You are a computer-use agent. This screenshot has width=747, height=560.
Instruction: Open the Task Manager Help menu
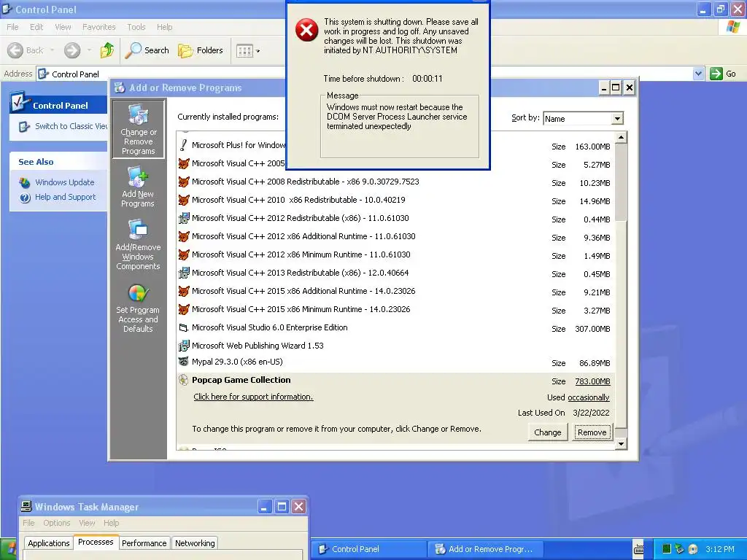[111, 523]
